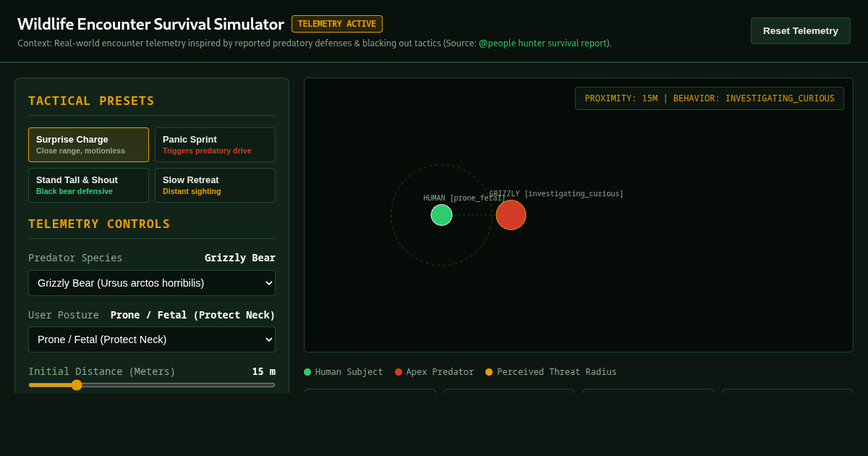The height and width of the screenshot is (456, 868).
Task: Click the Apex Predator legend entry
Action: [x=435, y=372]
